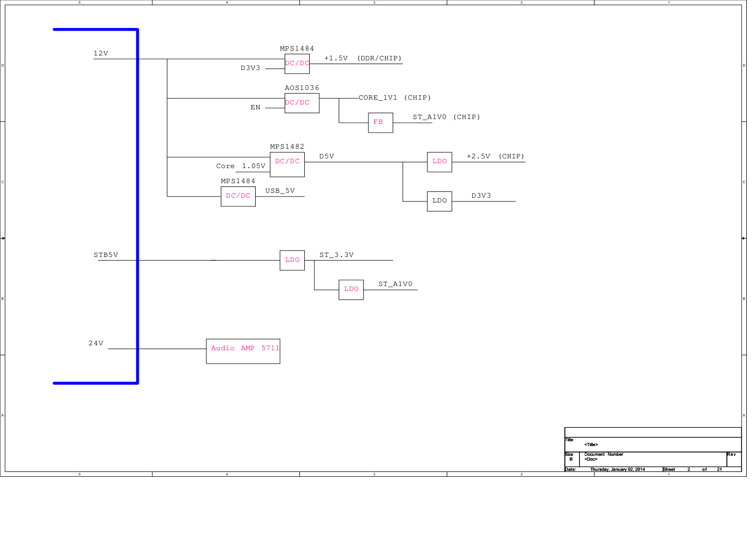Click the 24V net label
The width and height of the screenshot is (756, 535).
click(x=96, y=343)
